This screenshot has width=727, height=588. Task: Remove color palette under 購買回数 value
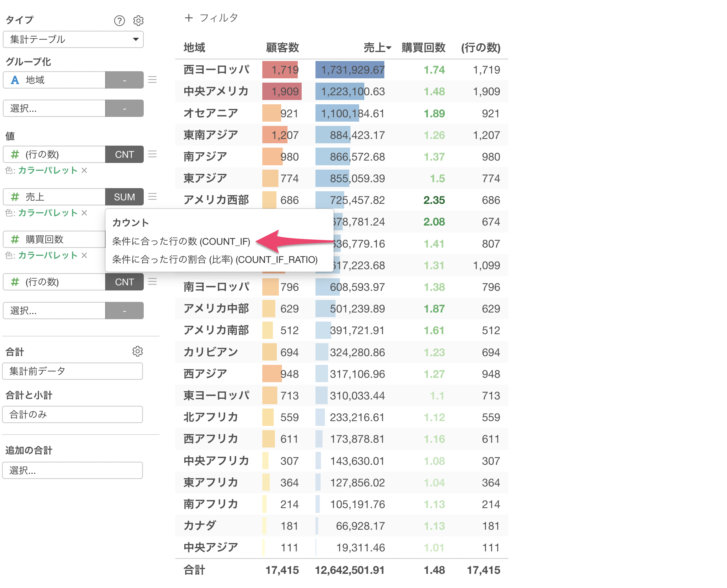tap(84, 255)
